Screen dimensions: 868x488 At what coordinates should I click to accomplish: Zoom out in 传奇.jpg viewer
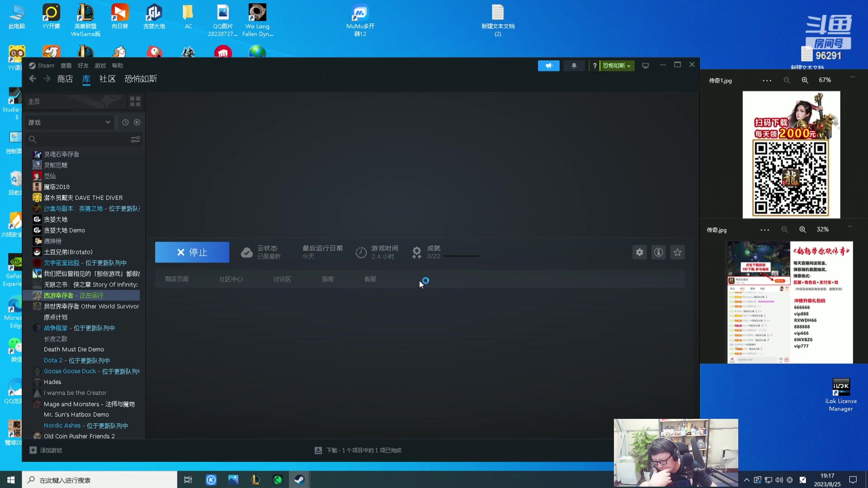coord(784,230)
